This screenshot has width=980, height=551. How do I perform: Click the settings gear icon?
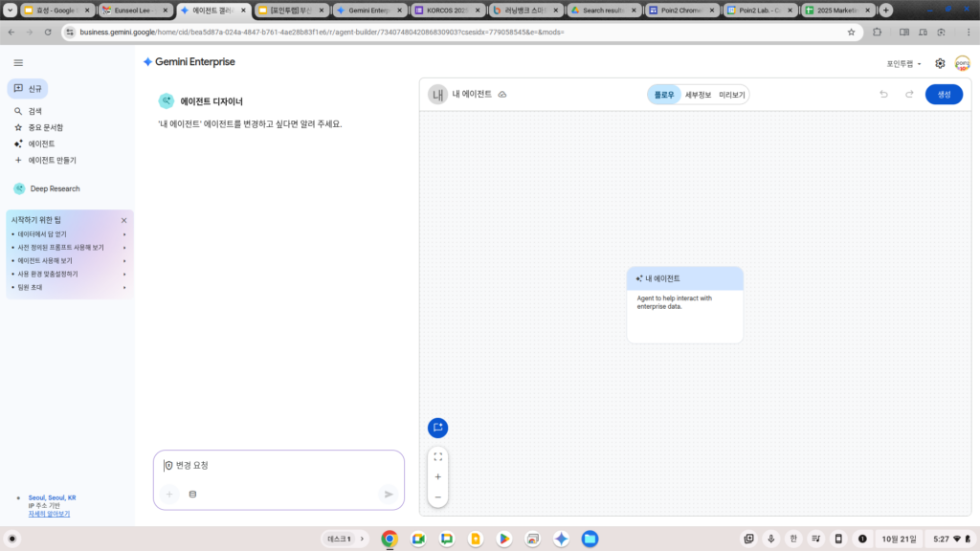coord(940,63)
